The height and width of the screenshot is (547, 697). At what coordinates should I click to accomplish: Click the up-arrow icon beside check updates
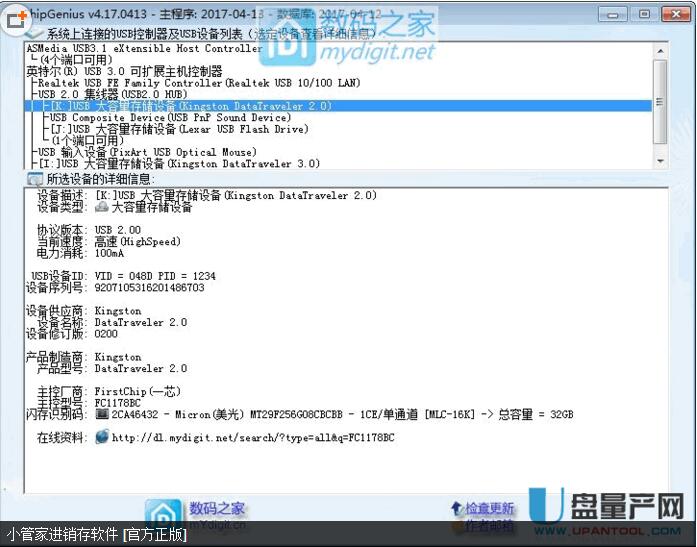coord(457,508)
